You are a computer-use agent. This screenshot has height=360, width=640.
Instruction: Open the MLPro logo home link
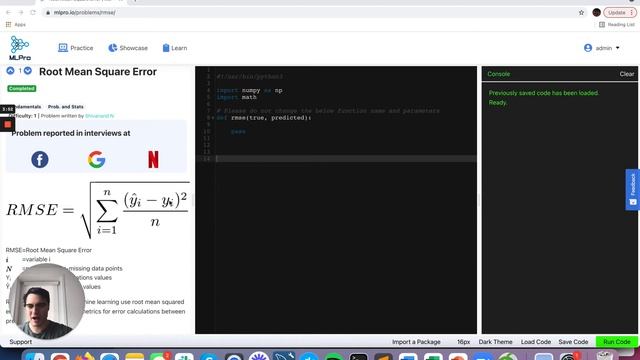click(20, 48)
